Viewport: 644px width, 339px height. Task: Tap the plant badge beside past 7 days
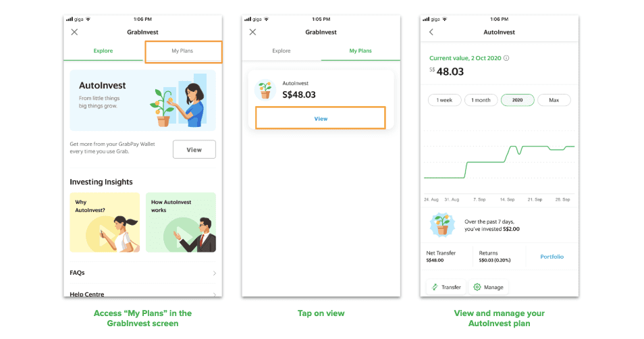point(442,225)
